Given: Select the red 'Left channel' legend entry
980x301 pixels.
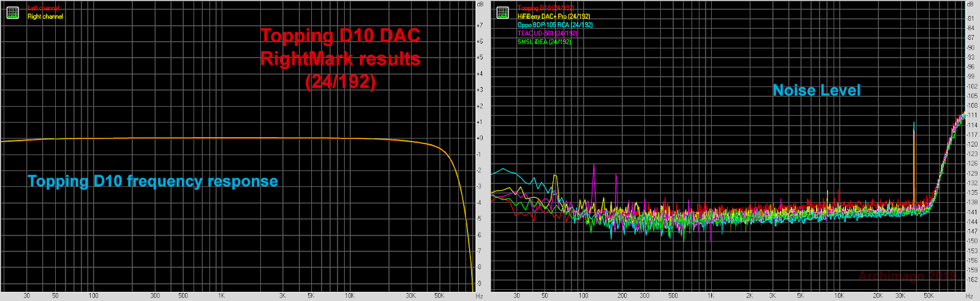Looking at the screenshot, I should click(43, 8).
